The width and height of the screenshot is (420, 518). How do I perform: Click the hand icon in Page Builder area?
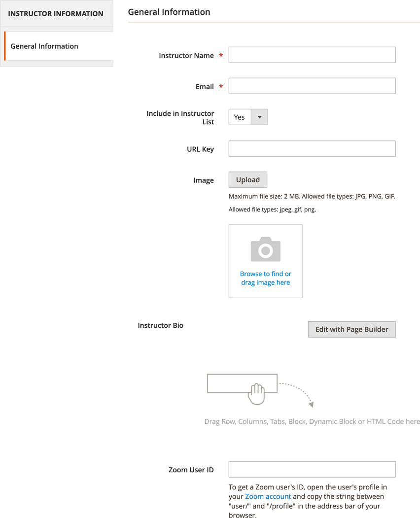click(256, 394)
